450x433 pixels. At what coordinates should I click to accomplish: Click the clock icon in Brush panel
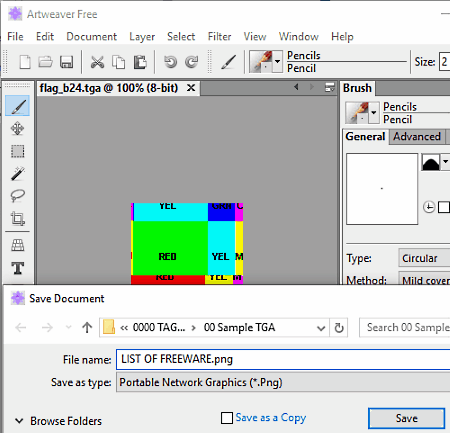[429, 207]
